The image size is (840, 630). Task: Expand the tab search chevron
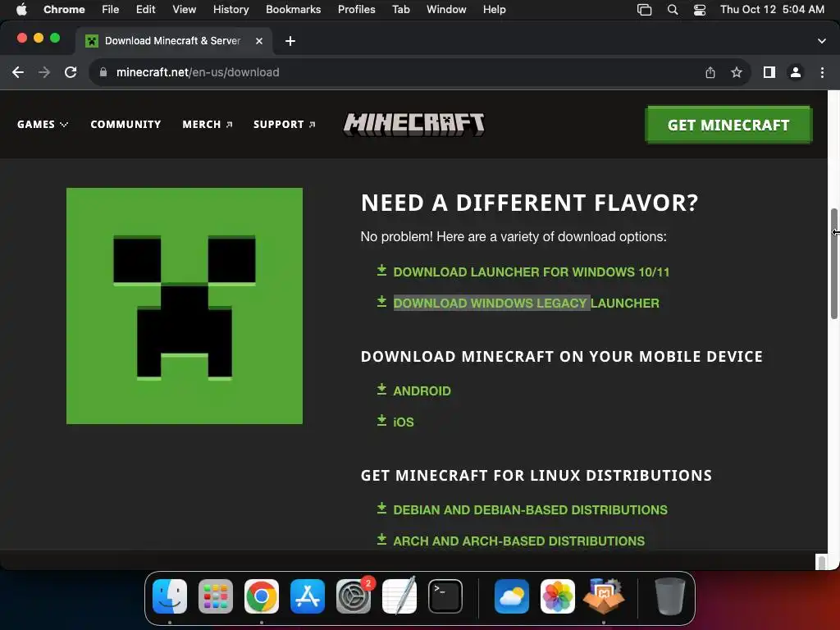[822, 41]
